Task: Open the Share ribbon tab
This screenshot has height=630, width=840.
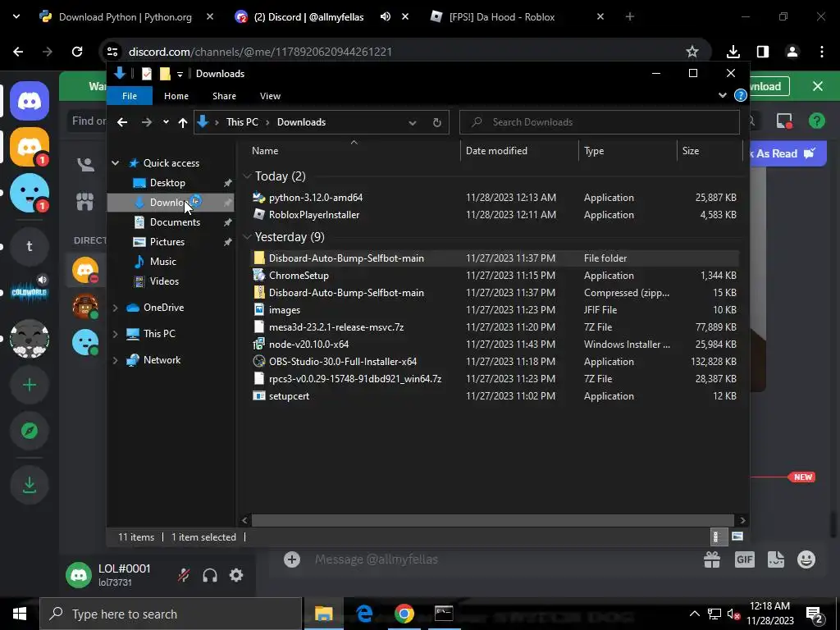Action: pyautogui.click(x=224, y=96)
